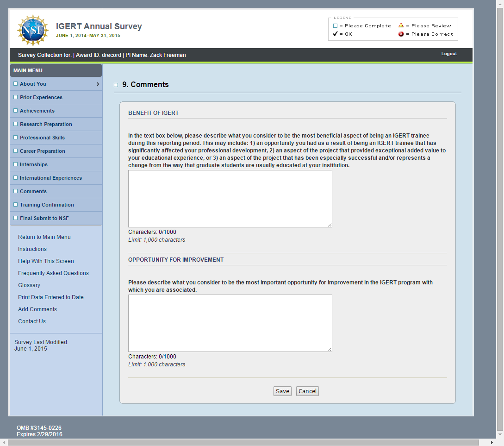
Task: Click the Please Review warning triangle icon
Action: coord(401,25)
